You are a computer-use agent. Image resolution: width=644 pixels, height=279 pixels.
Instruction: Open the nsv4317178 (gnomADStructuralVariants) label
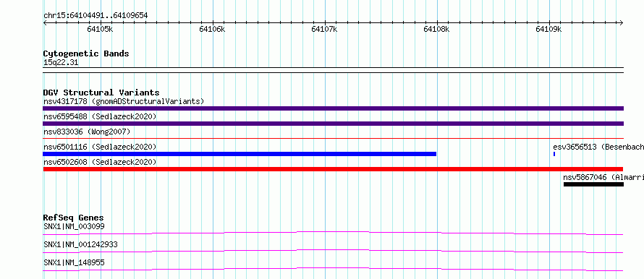124,101
